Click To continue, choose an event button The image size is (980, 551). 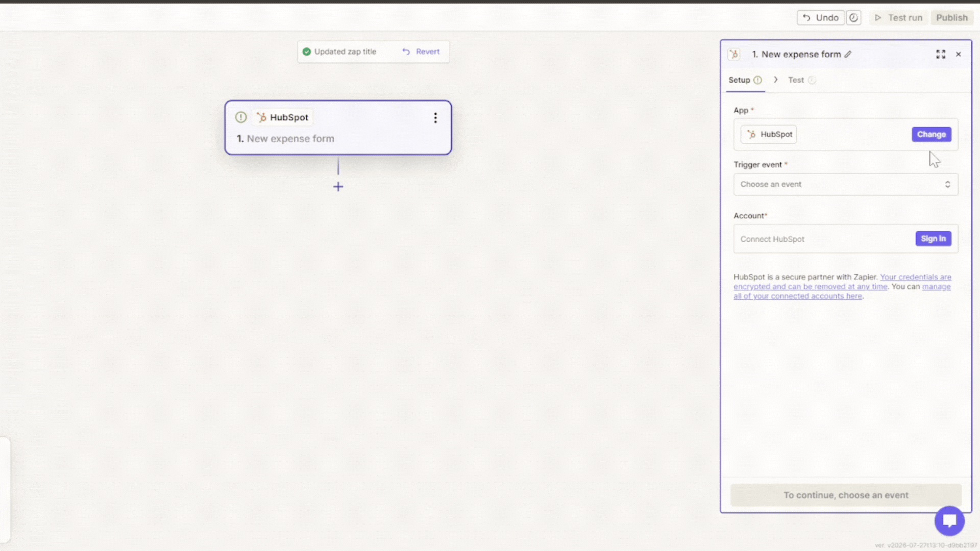[846, 495]
